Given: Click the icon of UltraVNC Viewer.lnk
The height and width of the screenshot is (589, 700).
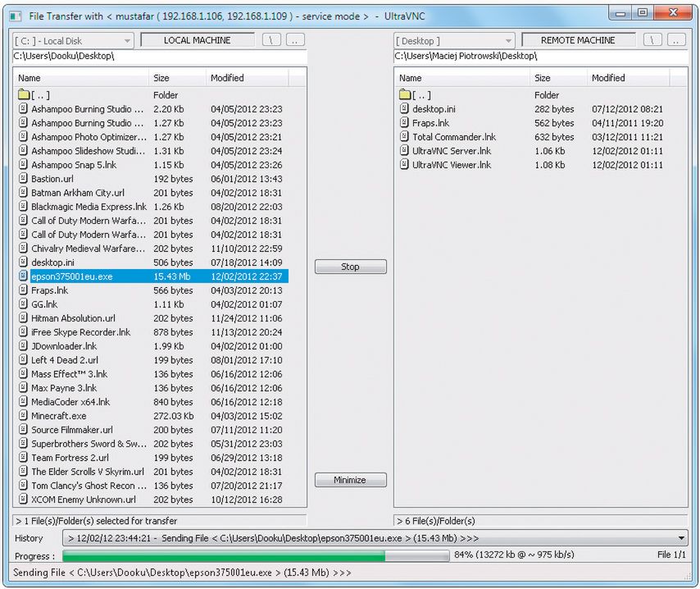Looking at the screenshot, I should tap(404, 164).
